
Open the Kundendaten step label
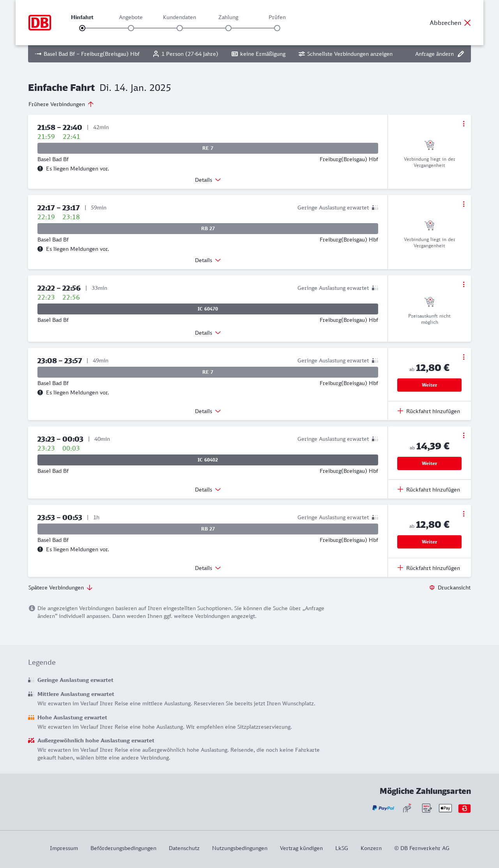[x=179, y=17]
